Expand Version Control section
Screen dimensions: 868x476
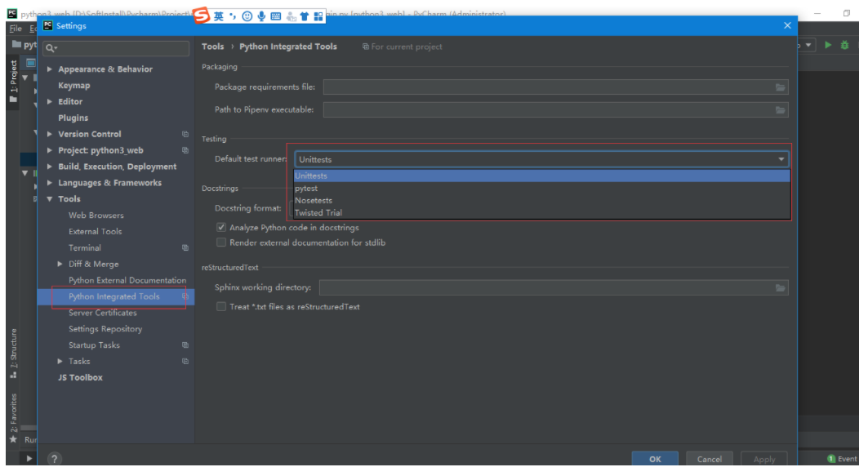(50, 134)
